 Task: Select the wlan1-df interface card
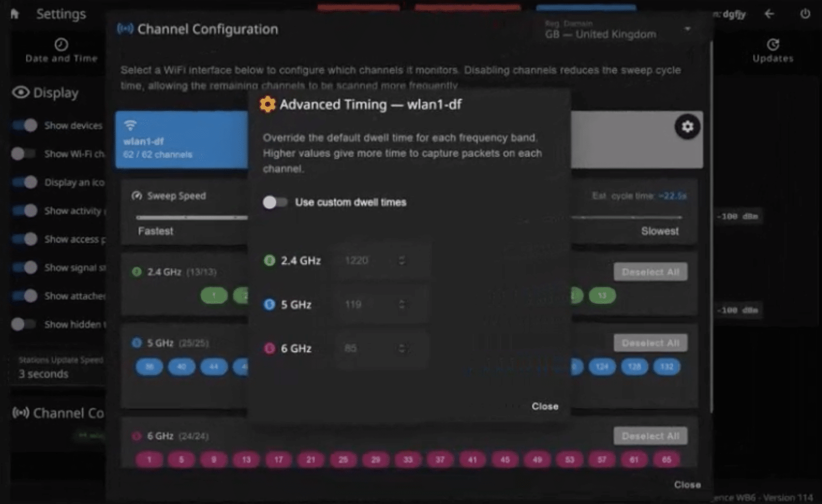181,140
